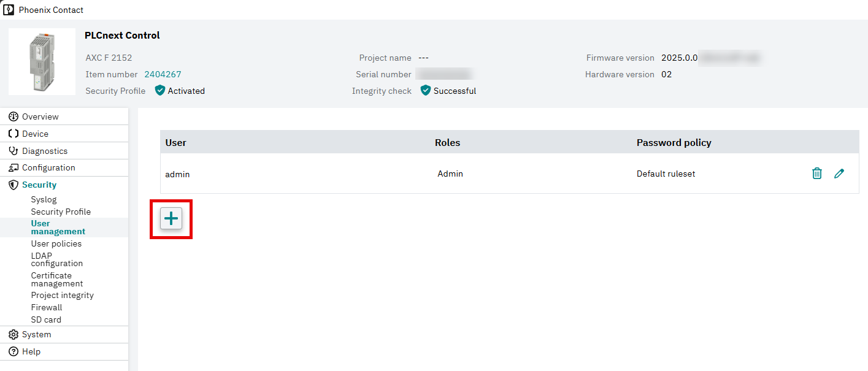Go to User policies page
The image size is (868, 371).
click(56, 243)
